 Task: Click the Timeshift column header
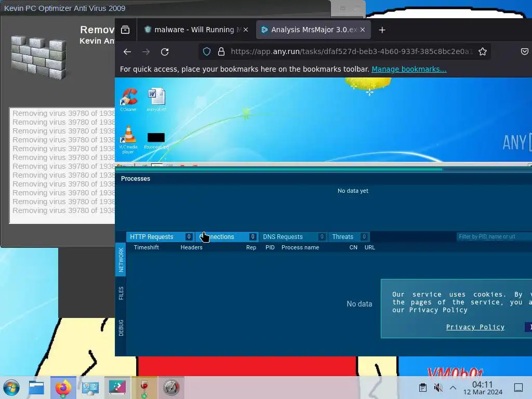coord(146,247)
